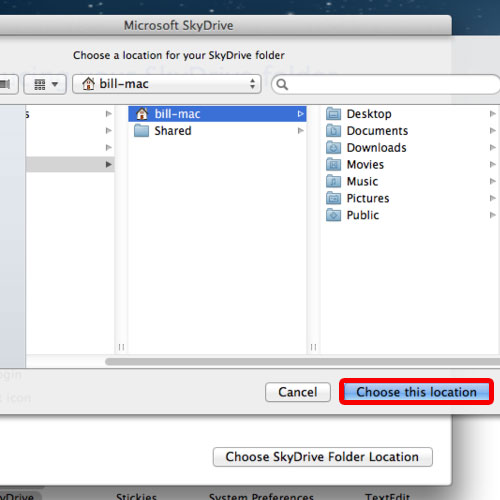
Task: Open the bill-mac location popup menu
Action: [167, 84]
